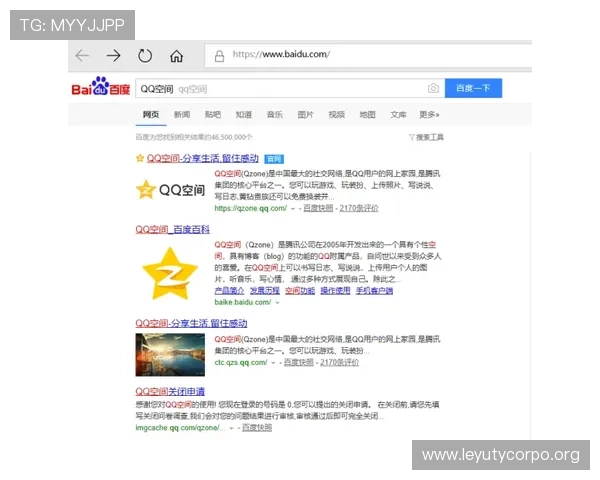This screenshot has height=480, width=600.
Task: Expand the 更多» menu
Action: pos(429,114)
